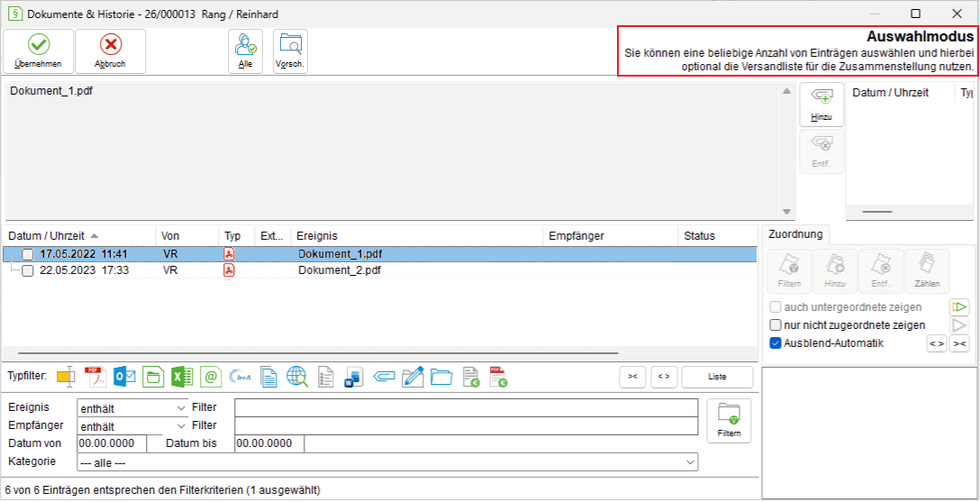Click the Empfänger column header
This screenshot has height=502, width=980.
pos(611,236)
